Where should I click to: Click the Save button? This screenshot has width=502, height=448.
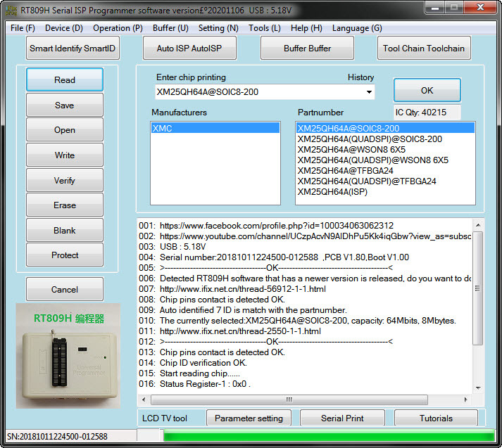[x=65, y=105]
